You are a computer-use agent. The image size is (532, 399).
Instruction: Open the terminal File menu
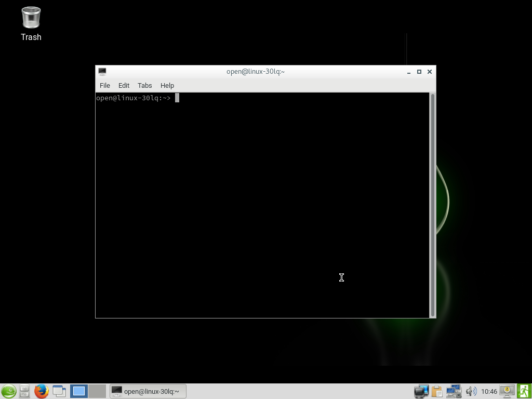click(x=104, y=85)
